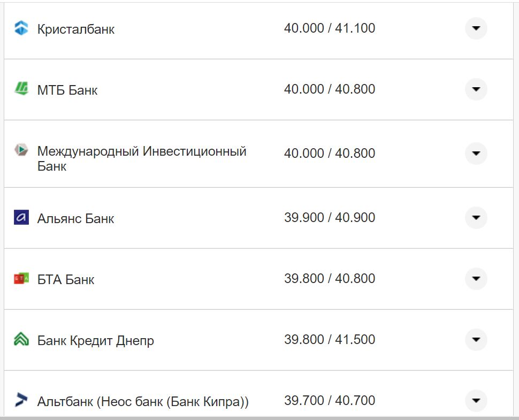Click the Альтбанк logo icon
Screen dimensions: 519x420
coord(21,400)
